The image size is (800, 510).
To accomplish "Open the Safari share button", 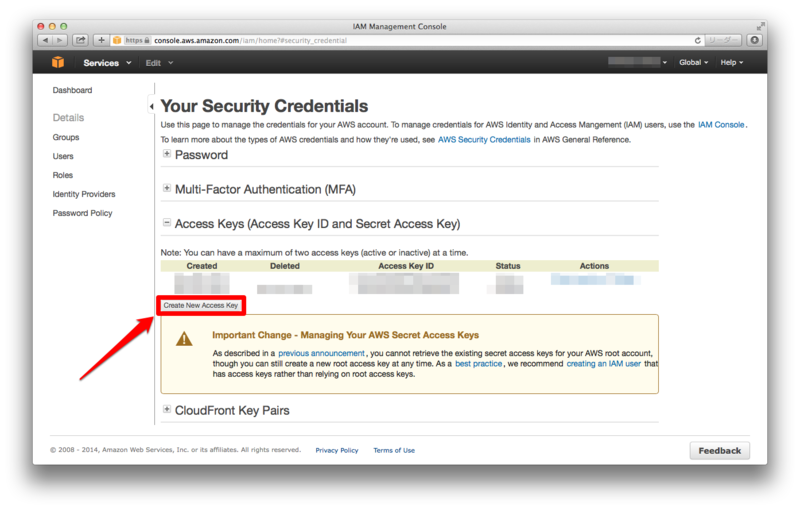I will coord(80,40).
